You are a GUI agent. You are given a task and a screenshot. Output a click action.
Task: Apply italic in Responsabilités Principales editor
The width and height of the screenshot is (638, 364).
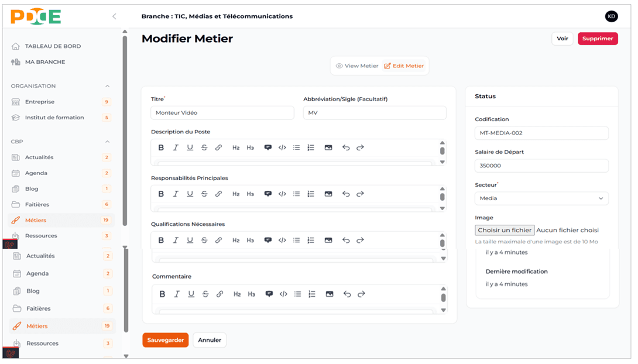pyautogui.click(x=176, y=194)
